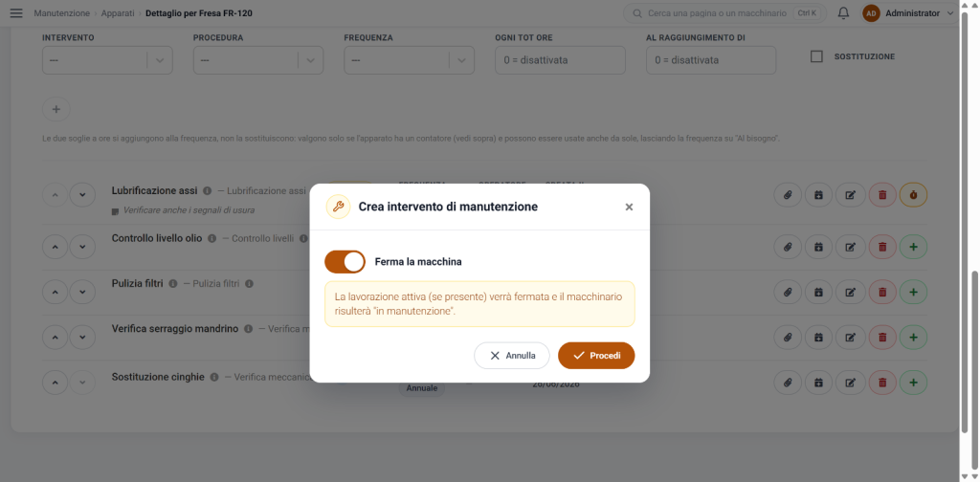Expand the Frequenza dropdown
The width and height of the screenshot is (980, 482).
(409, 60)
